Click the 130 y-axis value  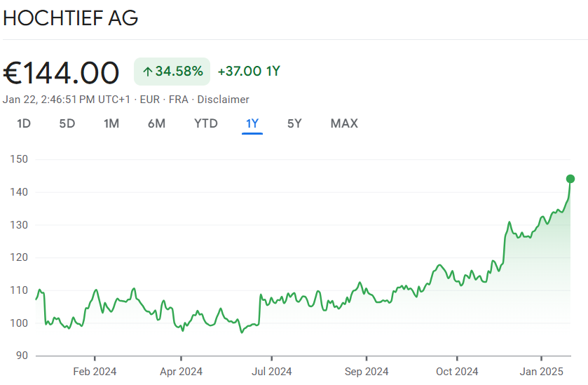[x=19, y=225]
